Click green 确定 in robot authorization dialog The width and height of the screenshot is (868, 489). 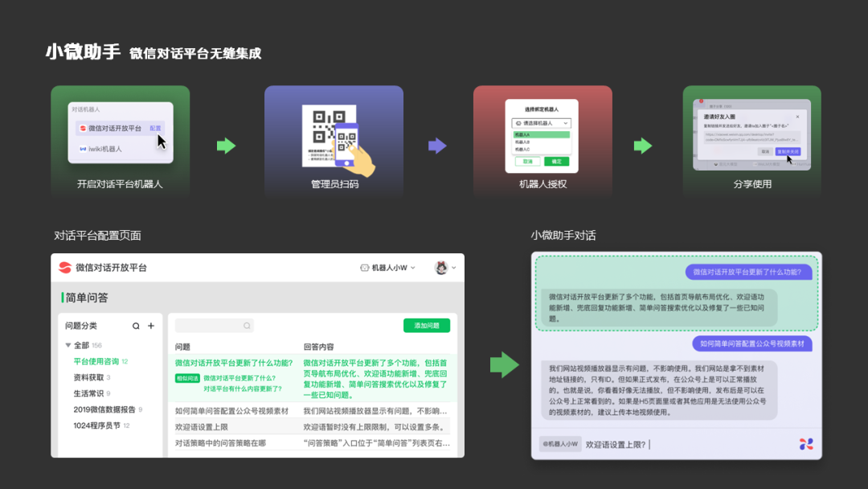(x=556, y=162)
